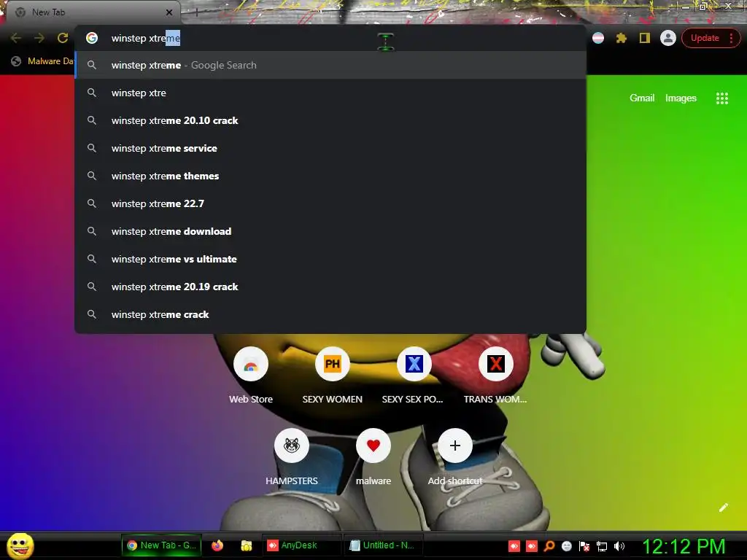Click the round smiley tray icon
The height and width of the screenshot is (560, 747).
tap(566, 546)
